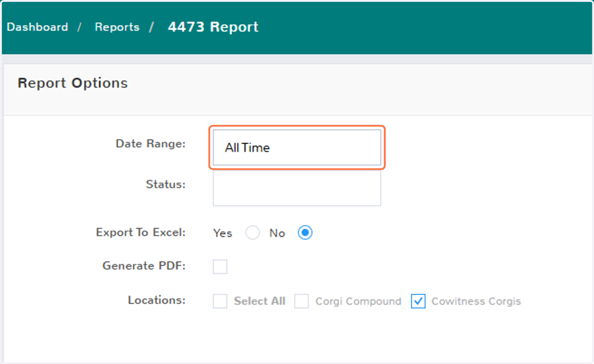Open the Date Range dropdown showing All Time
The height and width of the screenshot is (364, 594).
[x=297, y=147]
